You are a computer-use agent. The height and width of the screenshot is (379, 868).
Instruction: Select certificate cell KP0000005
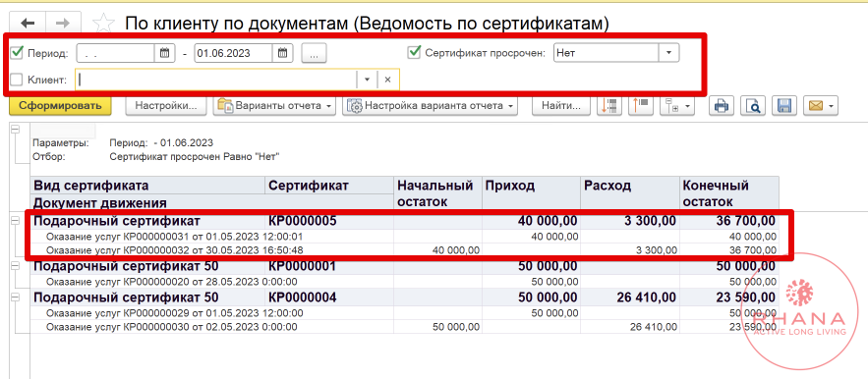point(329,221)
